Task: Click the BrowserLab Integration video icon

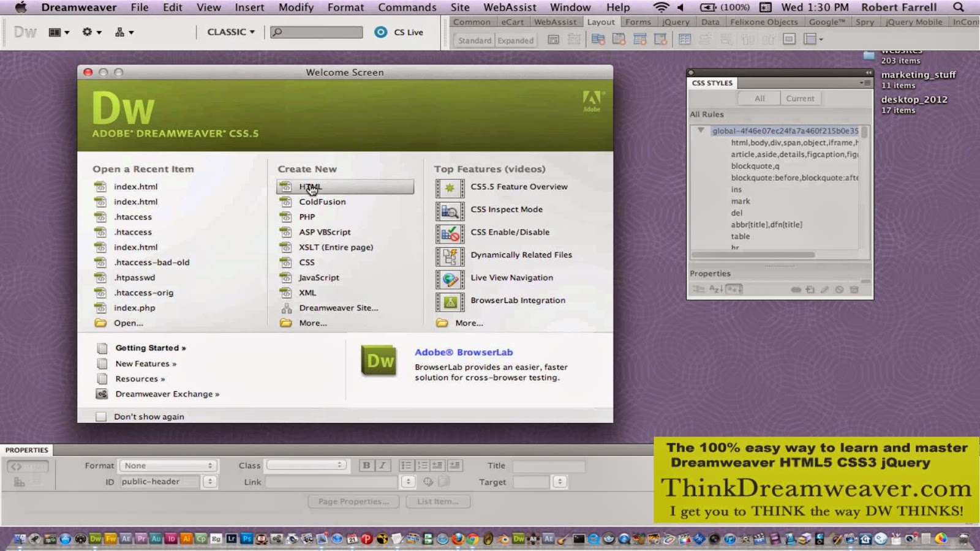Action: (450, 301)
